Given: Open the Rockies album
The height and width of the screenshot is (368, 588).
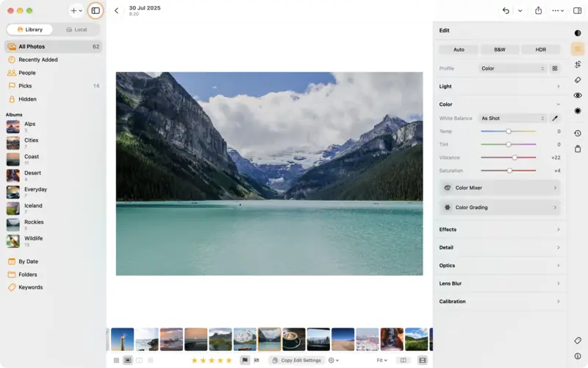Looking at the screenshot, I should click(x=53, y=224).
